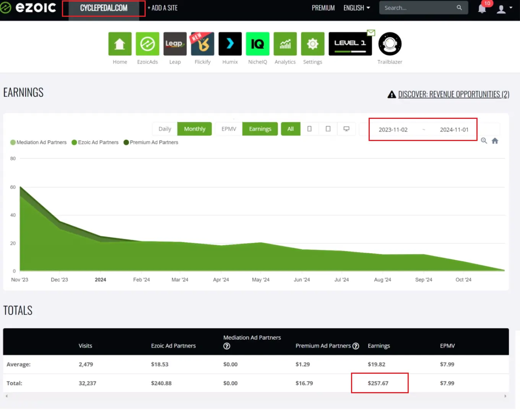Click the table scroll right arrow
520x420 pixels.
click(505, 396)
